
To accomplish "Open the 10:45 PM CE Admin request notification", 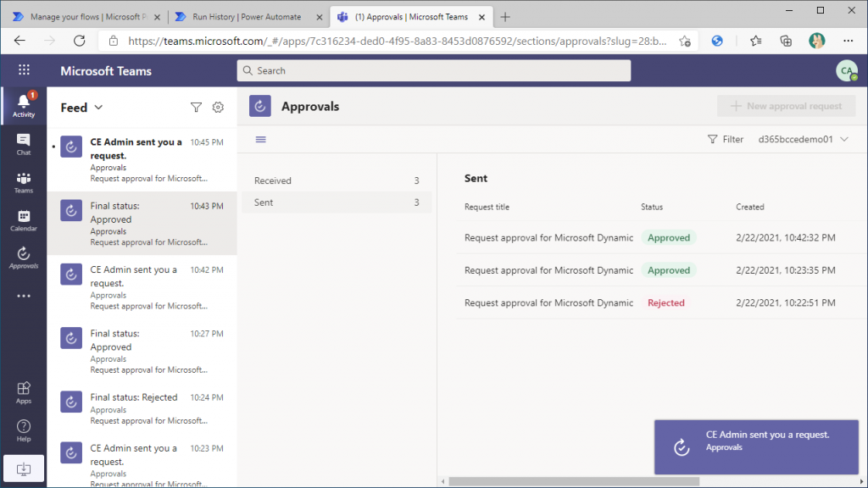I will (142, 160).
